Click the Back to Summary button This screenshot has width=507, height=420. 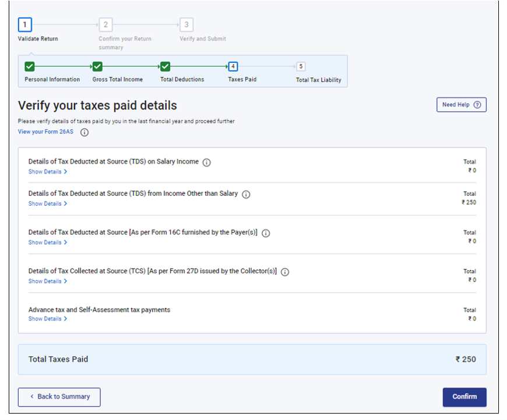click(59, 397)
